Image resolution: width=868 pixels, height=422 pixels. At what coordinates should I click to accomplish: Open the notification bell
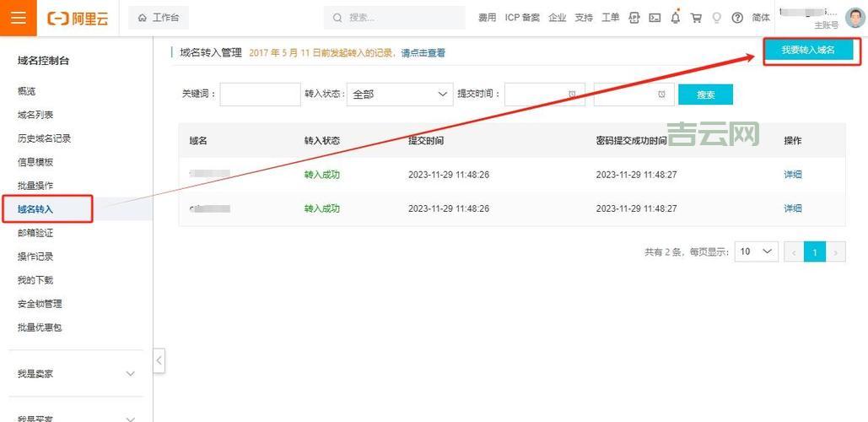pyautogui.click(x=676, y=18)
